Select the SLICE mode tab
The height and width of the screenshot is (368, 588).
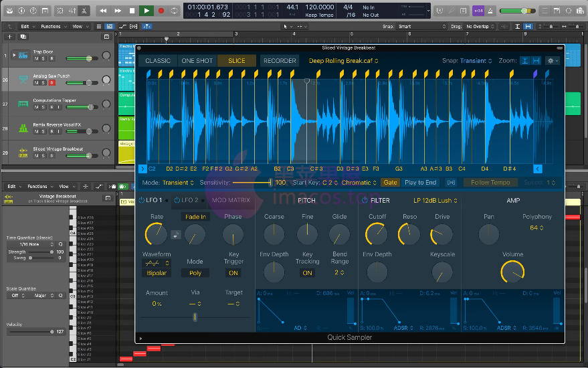tap(237, 61)
